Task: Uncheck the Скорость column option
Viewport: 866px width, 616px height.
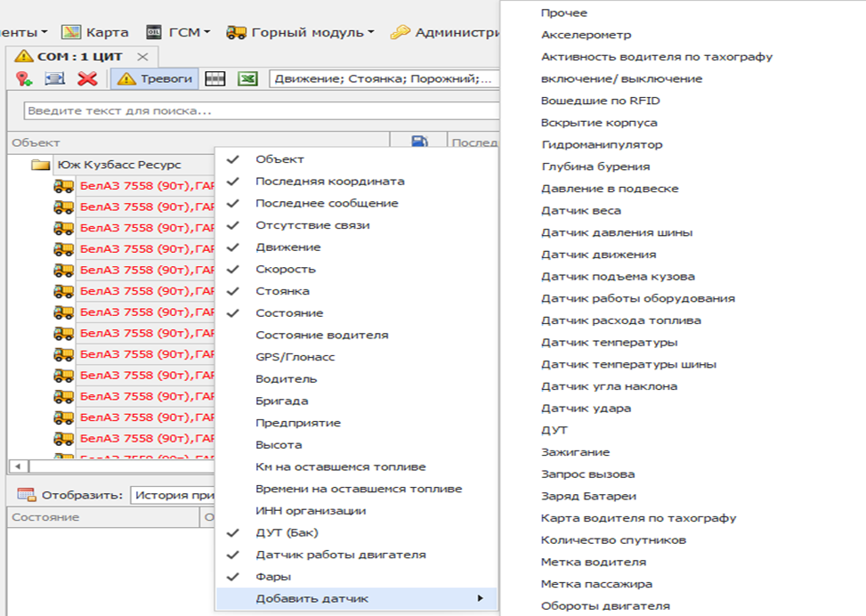Action: [x=285, y=269]
